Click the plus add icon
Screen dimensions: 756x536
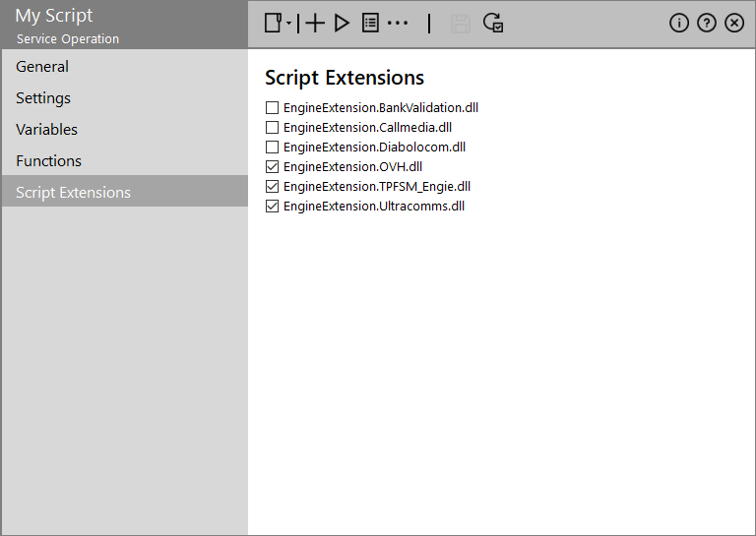point(315,23)
